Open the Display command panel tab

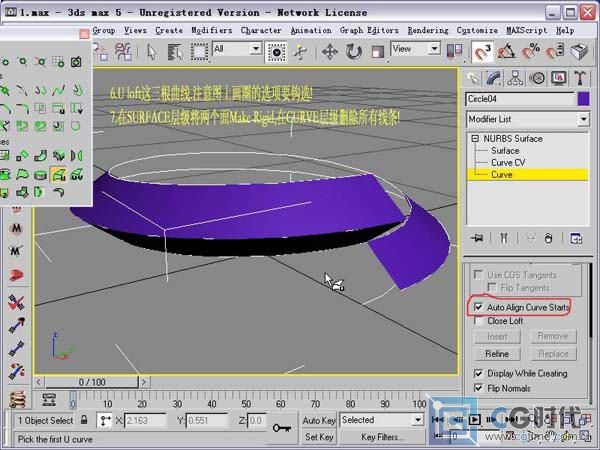click(x=559, y=78)
